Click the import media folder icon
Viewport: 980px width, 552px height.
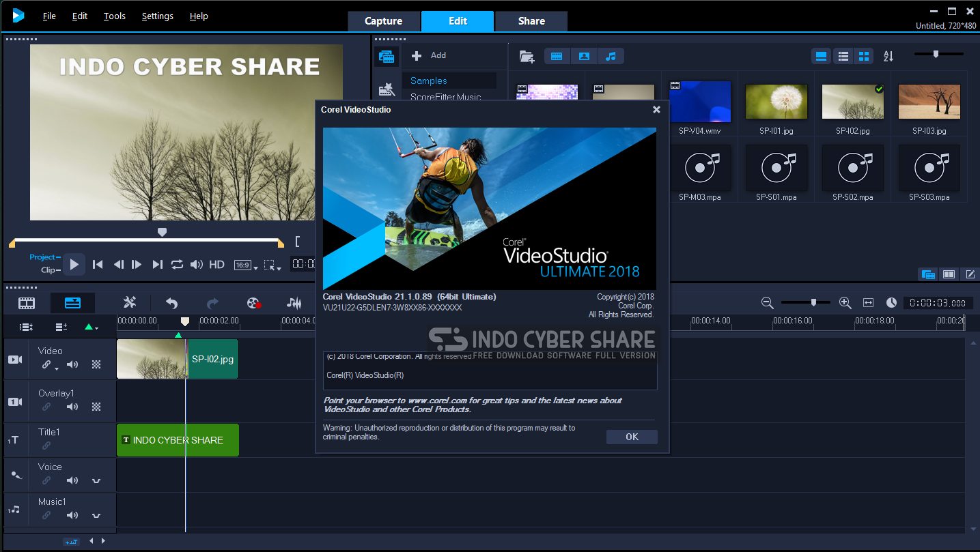coord(527,56)
